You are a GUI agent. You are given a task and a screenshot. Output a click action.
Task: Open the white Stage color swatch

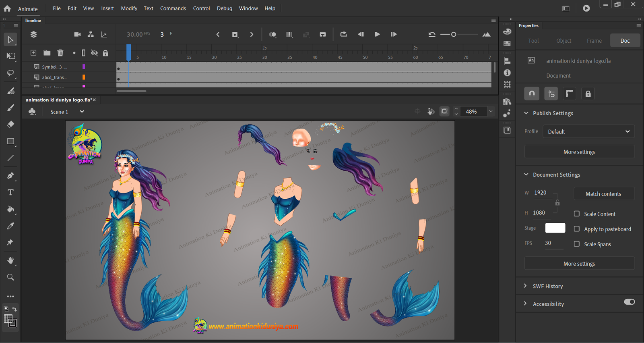[x=555, y=228]
